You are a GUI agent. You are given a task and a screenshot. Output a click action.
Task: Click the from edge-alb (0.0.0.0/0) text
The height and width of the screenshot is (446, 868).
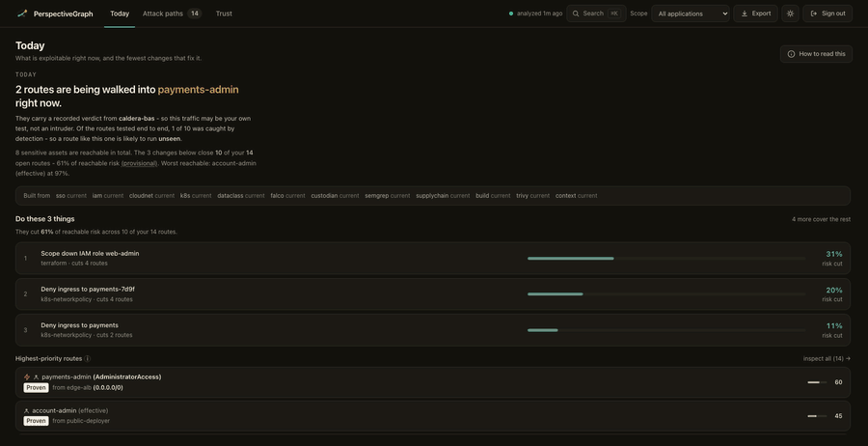pyautogui.click(x=88, y=388)
